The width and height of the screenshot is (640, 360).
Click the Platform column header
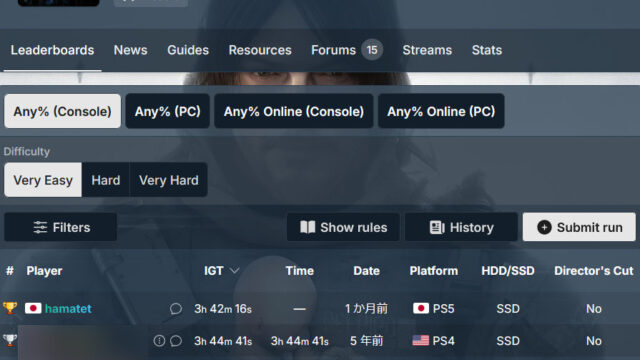pos(434,271)
